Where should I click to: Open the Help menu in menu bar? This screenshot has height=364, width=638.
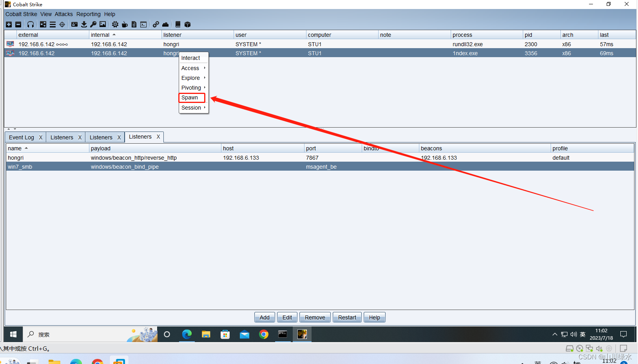pyautogui.click(x=109, y=14)
